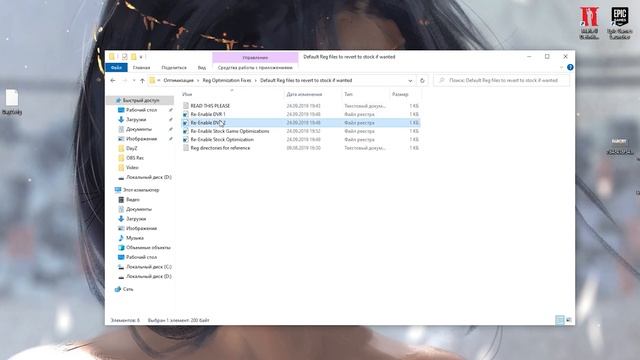Click the search field for this folder
This screenshot has width=640, height=360.
point(502,80)
